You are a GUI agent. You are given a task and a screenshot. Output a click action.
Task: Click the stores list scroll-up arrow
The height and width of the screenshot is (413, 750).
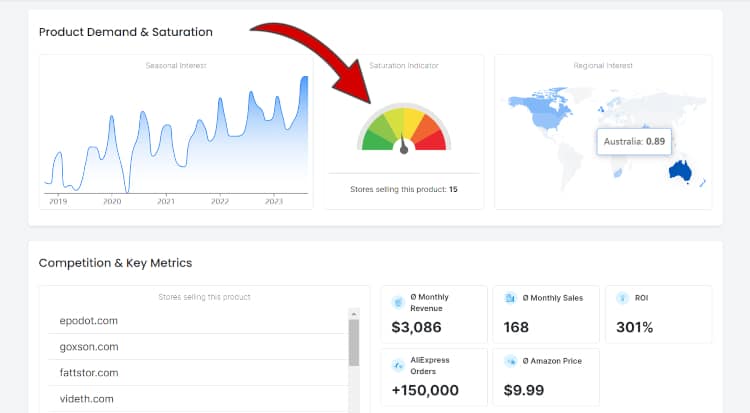(x=354, y=314)
